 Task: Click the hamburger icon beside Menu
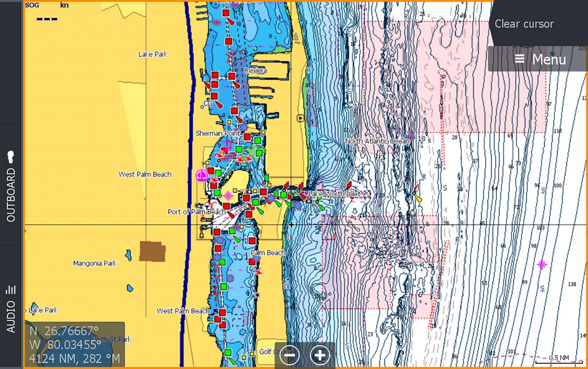pos(519,59)
